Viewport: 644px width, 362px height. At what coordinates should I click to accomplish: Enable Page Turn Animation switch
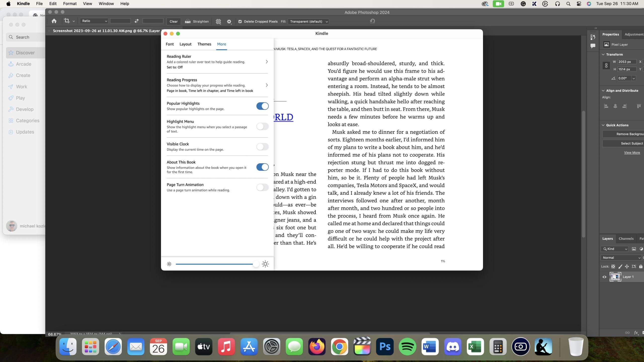pyautogui.click(x=262, y=187)
